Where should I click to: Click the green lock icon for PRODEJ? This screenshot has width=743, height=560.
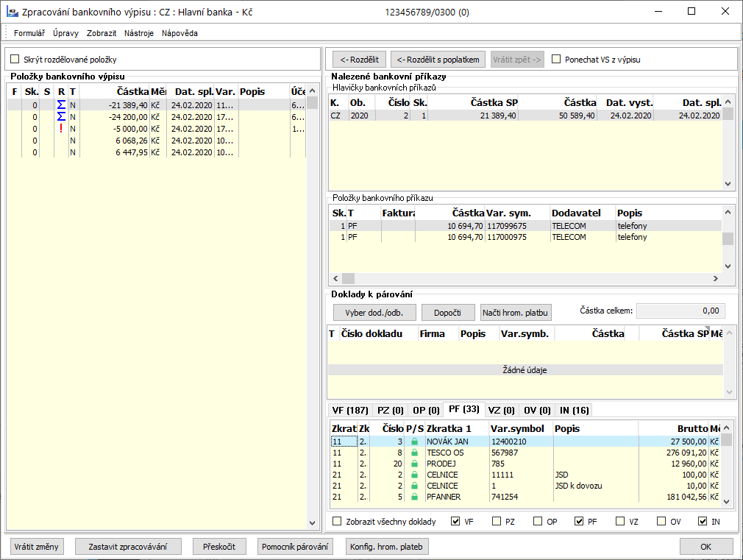[414, 464]
